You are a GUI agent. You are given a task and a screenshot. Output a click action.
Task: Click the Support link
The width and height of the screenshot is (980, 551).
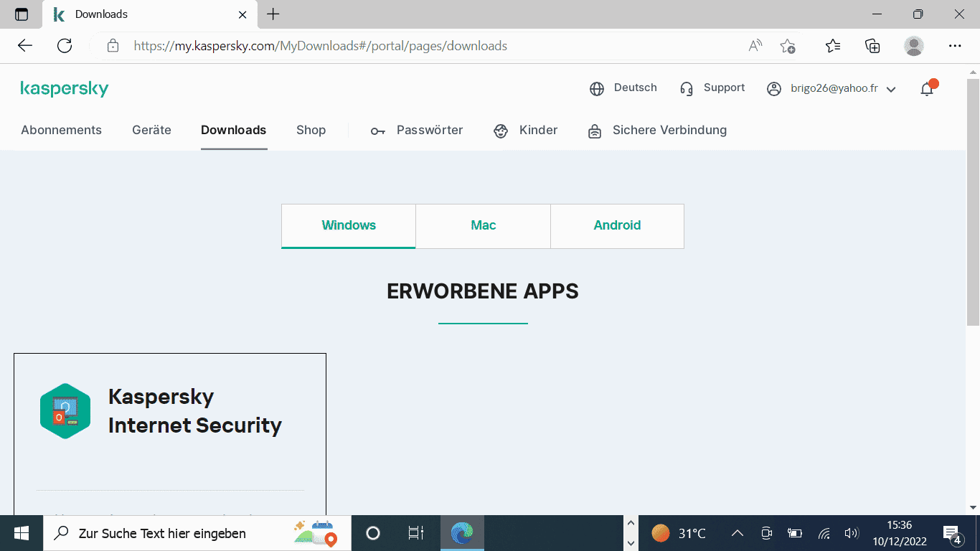724,88
